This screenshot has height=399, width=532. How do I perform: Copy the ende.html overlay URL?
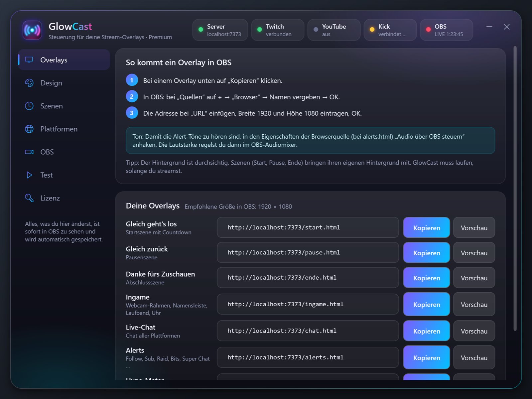[426, 278]
